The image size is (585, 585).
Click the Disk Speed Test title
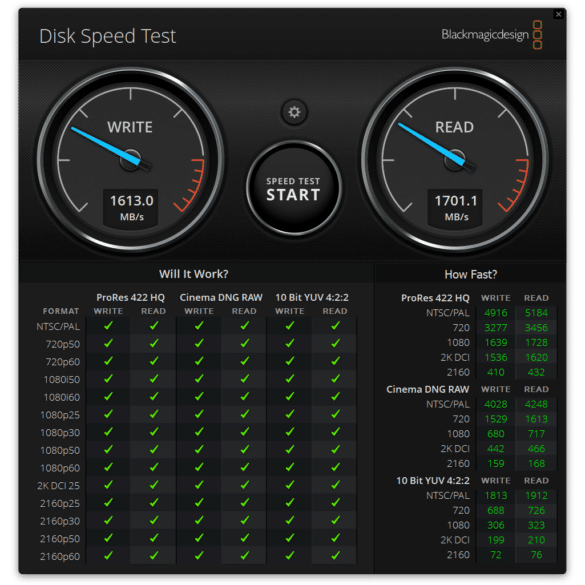[x=107, y=36]
